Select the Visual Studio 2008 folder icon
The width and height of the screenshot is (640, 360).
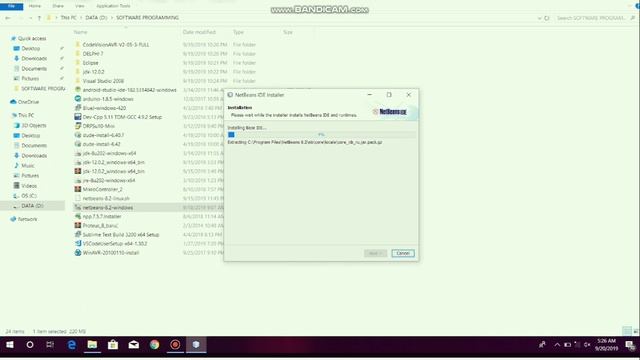(78, 81)
